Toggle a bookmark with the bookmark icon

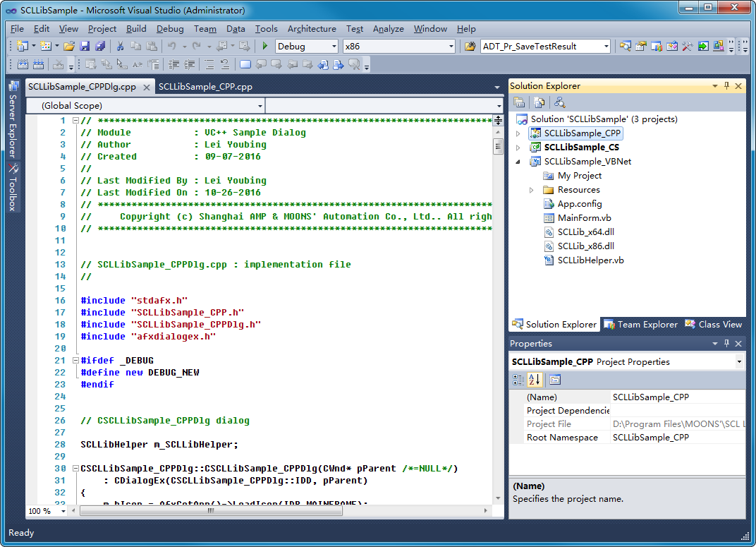pos(245,65)
